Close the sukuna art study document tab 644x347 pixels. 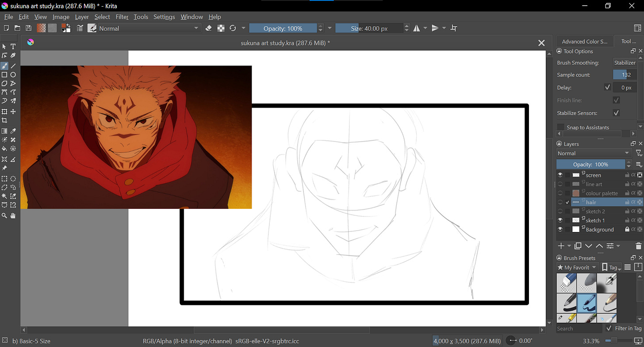[541, 43]
